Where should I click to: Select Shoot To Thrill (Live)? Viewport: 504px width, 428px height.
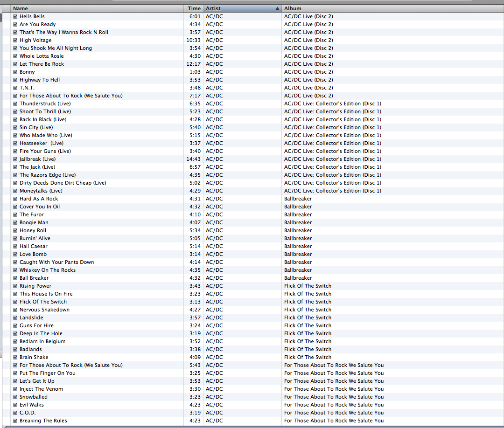point(45,111)
